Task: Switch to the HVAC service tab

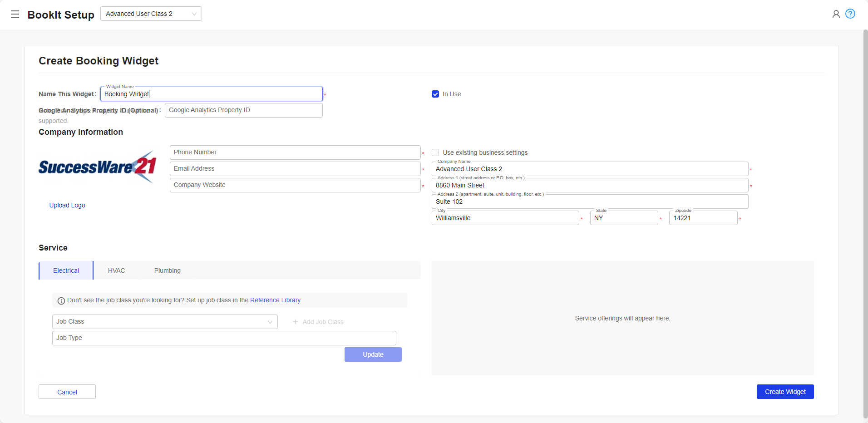Action: click(116, 270)
